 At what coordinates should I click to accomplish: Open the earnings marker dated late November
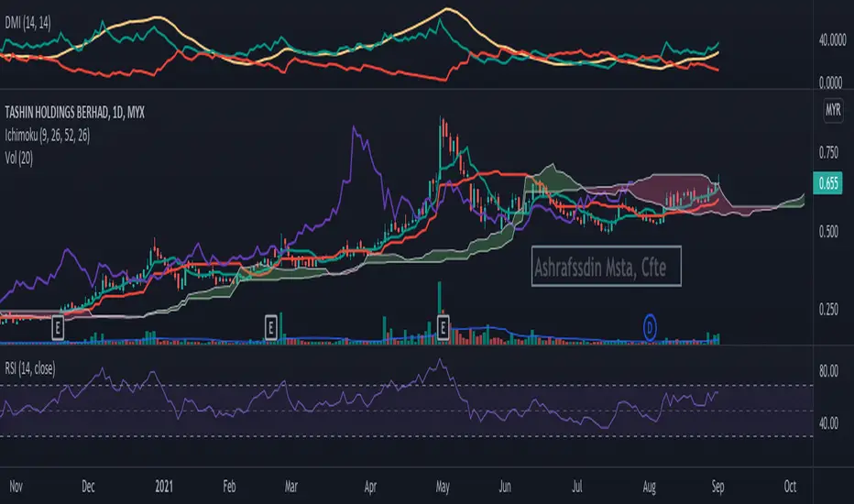click(58, 329)
